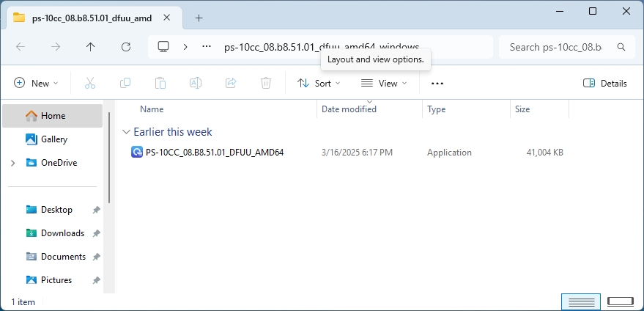Image resolution: width=644 pixels, height=311 pixels.
Task: Unpin Desktop using its pin icon
Action: pos(96,210)
